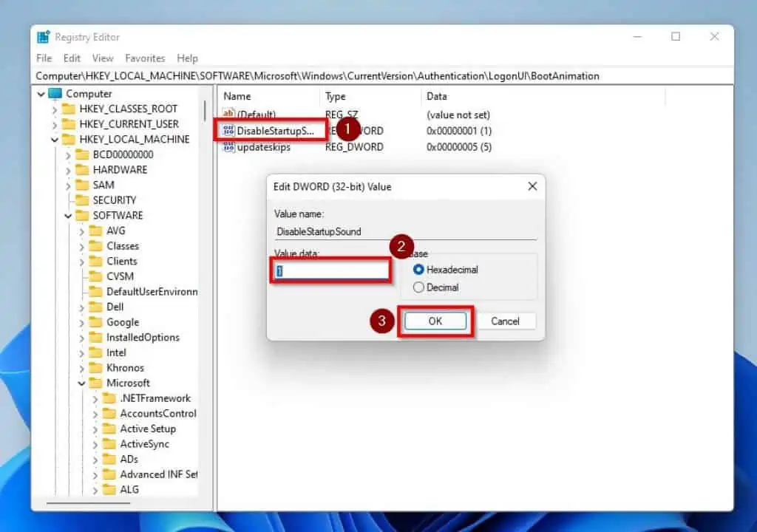Click the Value data input field
Viewport: 757px width, 532px height.
[x=330, y=271]
